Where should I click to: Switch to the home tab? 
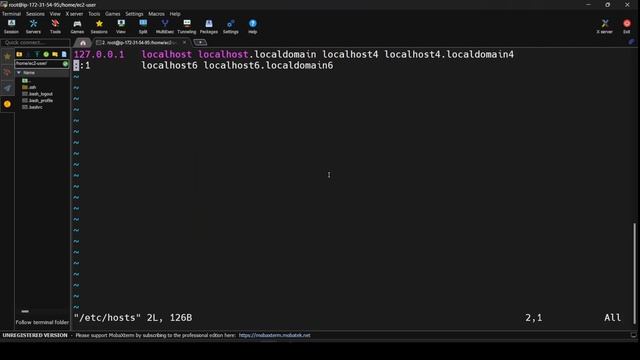pyautogui.click(x=83, y=42)
